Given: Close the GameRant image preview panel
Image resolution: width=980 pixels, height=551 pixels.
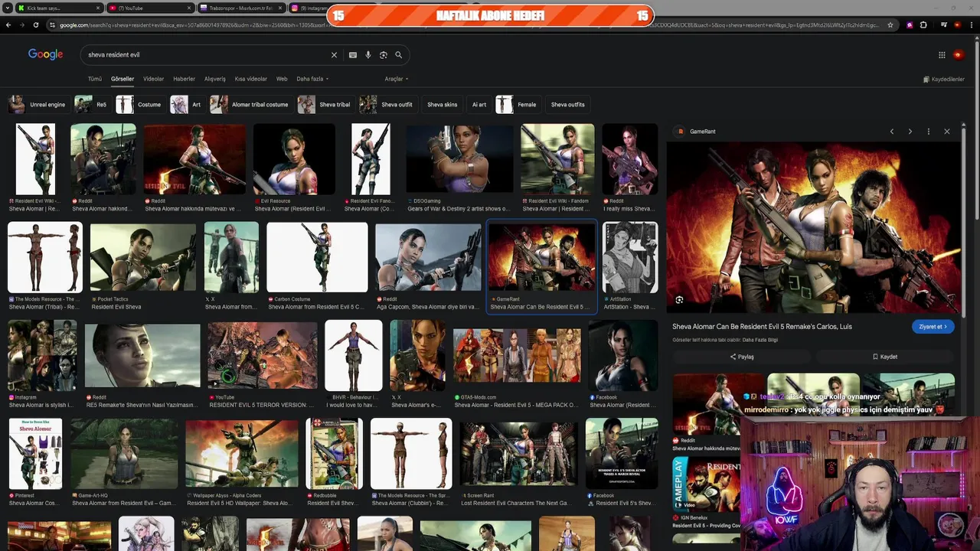Looking at the screenshot, I should [947, 132].
